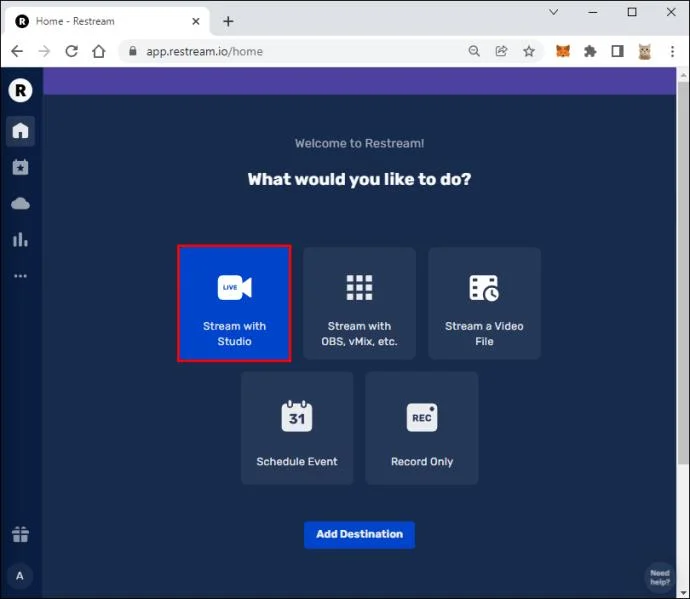The height and width of the screenshot is (599, 690).
Task: Open the Home sidebar icon
Action: (20, 131)
